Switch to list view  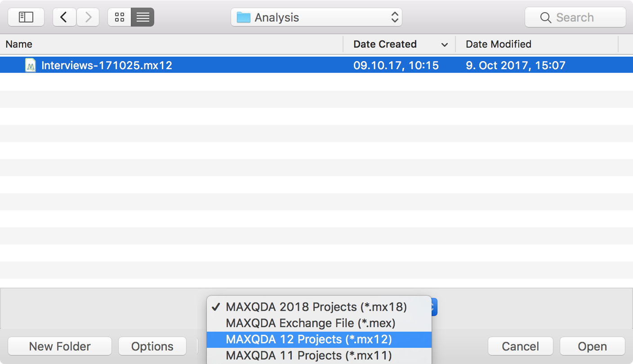[143, 18]
